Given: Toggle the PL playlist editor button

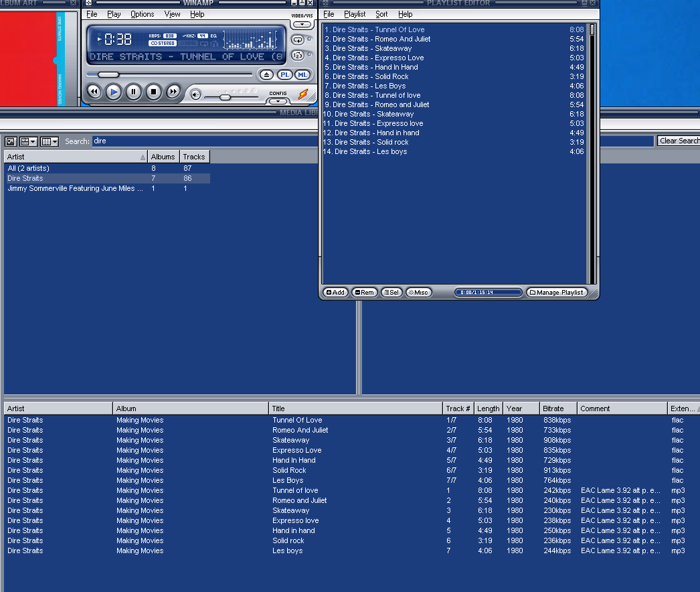Looking at the screenshot, I should click(284, 74).
